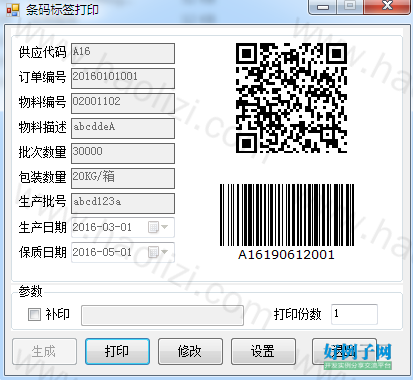
Task: Click the 打印份数 label
Action: click(x=297, y=314)
